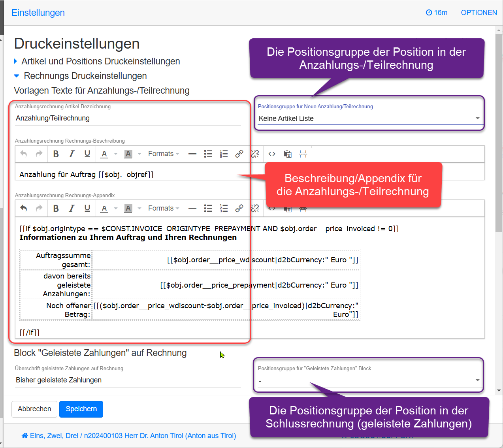Open text color arrow in the Beschreibung editor
This screenshot has height=448, width=503.
pyautogui.click(x=115, y=154)
